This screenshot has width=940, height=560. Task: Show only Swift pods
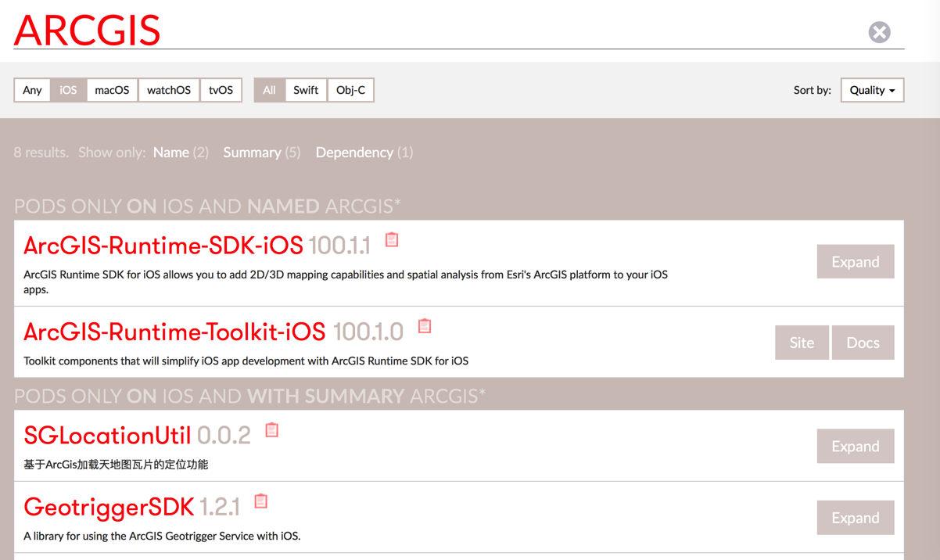pyautogui.click(x=306, y=90)
